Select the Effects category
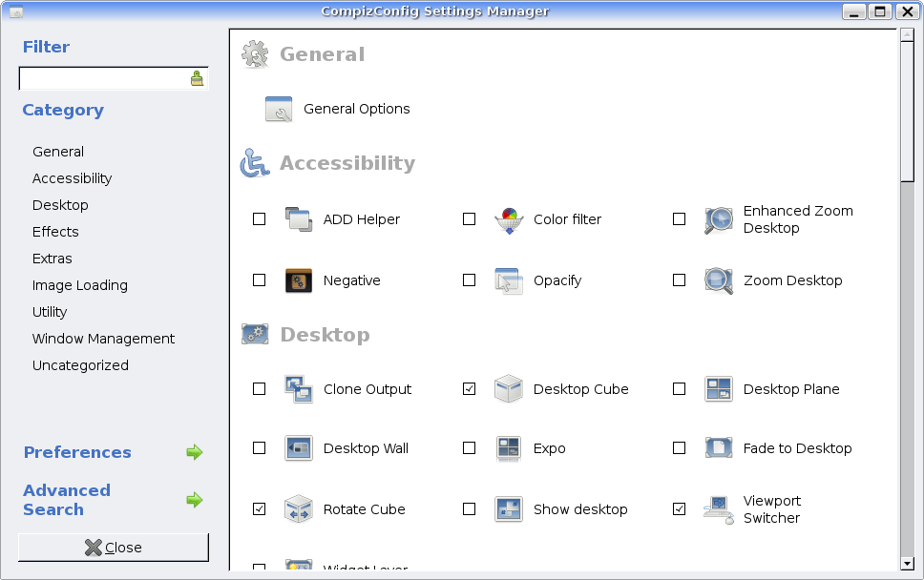Image resolution: width=924 pixels, height=580 pixels. pos(55,232)
